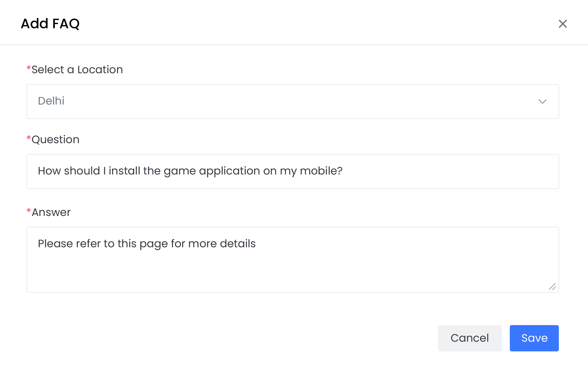Image resolution: width=588 pixels, height=373 pixels.
Task: Click the Answer box resize handle
Action: tap(552, 287)
